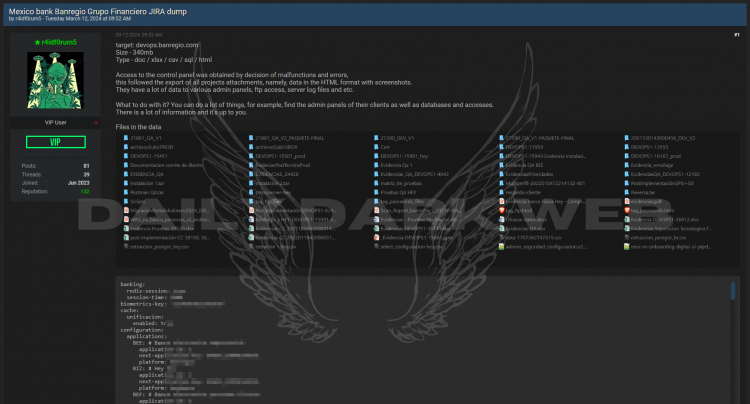The height and width of the screenshot is (404, 750).
Task: Click the archive icon beside Instalacion 1.tar
Action: coord(126,184)
